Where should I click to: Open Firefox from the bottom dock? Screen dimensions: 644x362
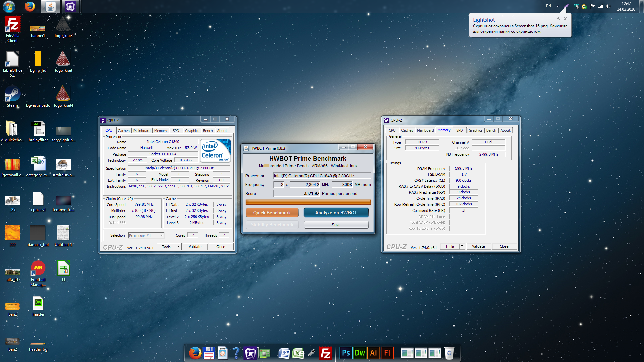point(195,353)
